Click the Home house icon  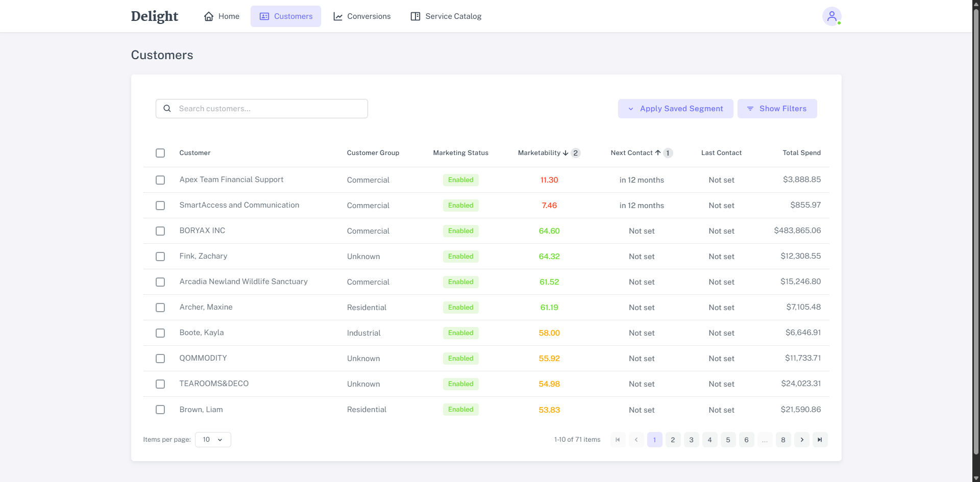209,16
